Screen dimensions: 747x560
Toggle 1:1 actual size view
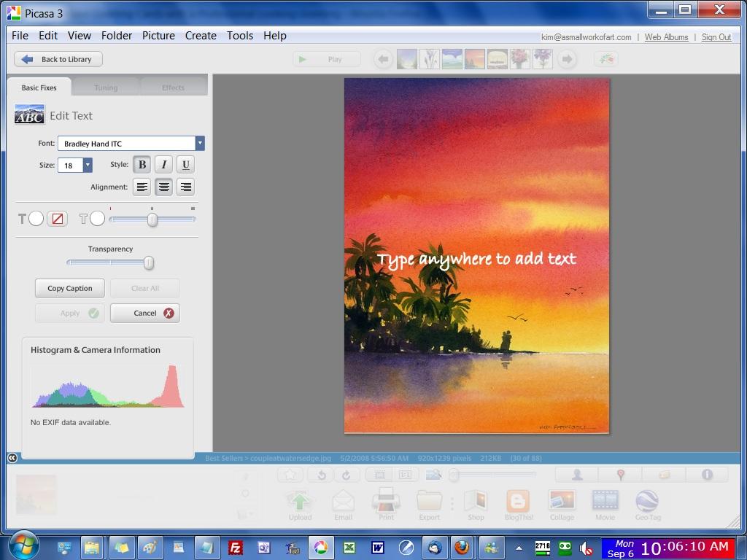(x=405, y=475)
